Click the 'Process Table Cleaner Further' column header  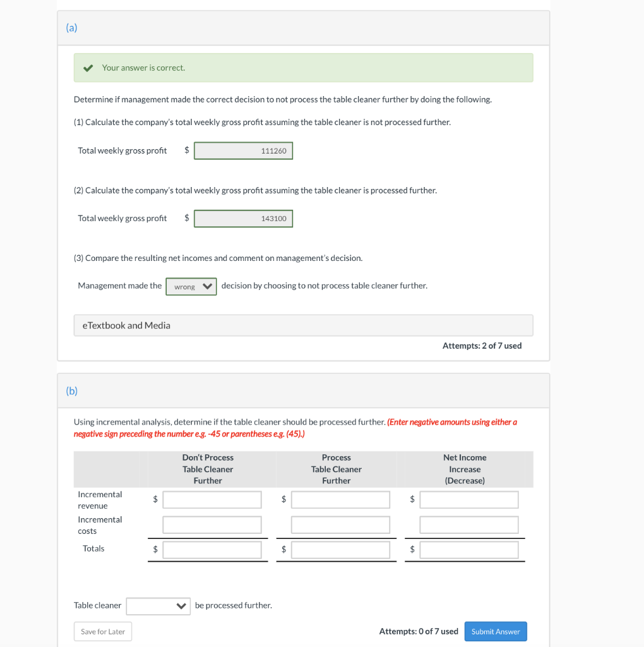[337, 469]
